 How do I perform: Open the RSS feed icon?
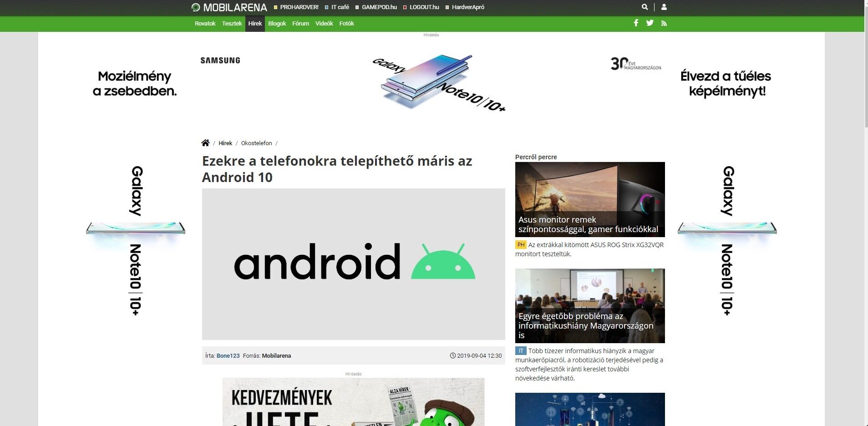point(664,24)
